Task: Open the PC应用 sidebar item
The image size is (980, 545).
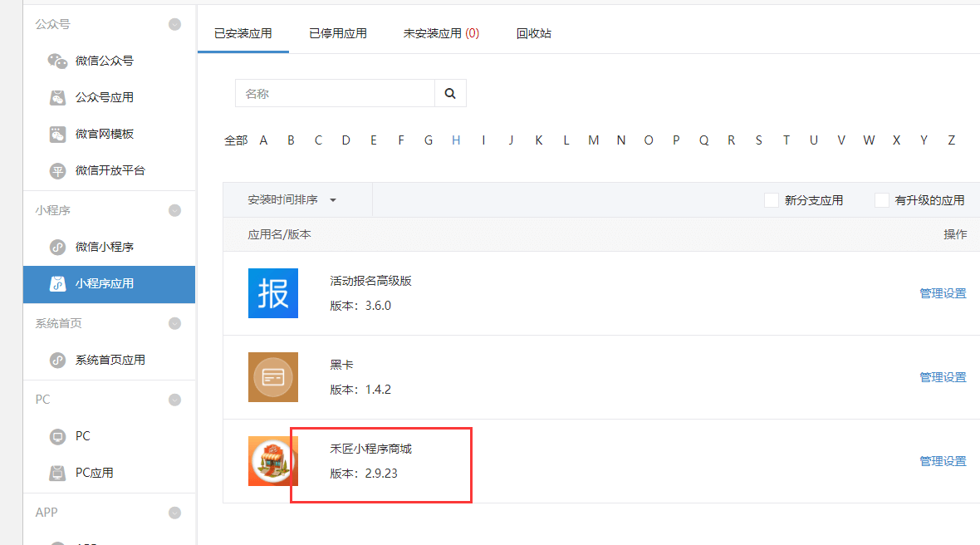Action: click(57, 472)
